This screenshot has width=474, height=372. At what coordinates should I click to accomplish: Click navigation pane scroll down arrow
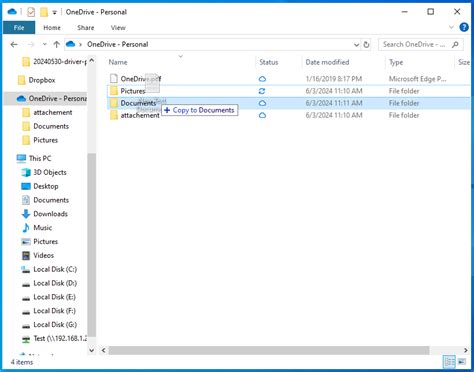click(x=92, y=350)
